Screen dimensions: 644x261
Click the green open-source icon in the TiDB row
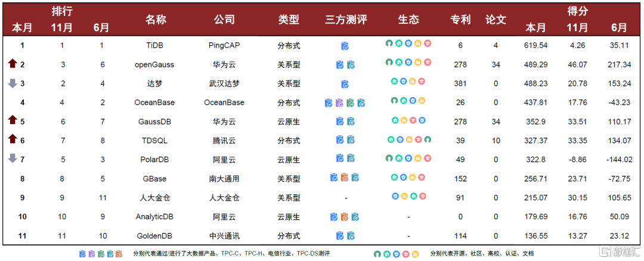389,43
